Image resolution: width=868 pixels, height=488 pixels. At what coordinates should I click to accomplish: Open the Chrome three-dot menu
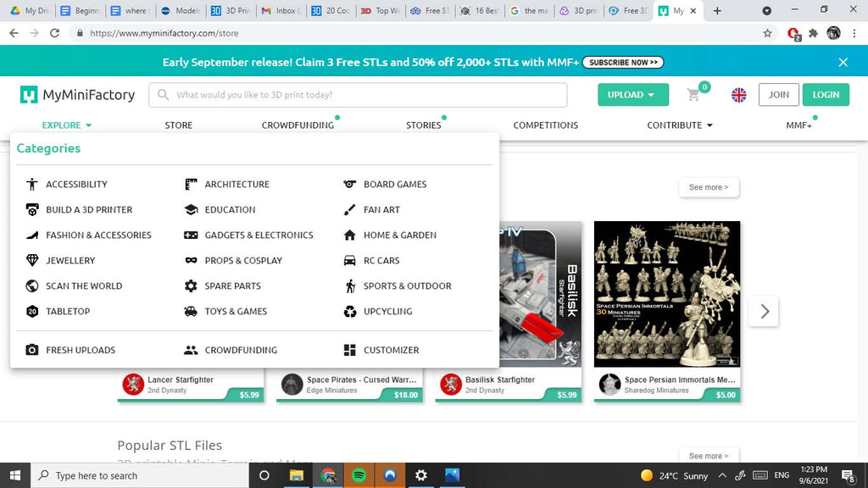(854, 33)
